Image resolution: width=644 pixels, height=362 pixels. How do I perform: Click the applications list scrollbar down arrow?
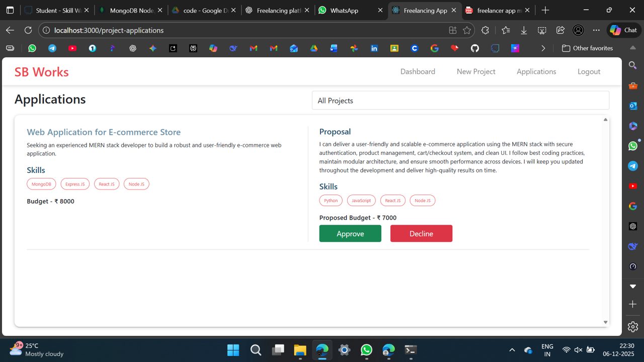coord(605,322)
